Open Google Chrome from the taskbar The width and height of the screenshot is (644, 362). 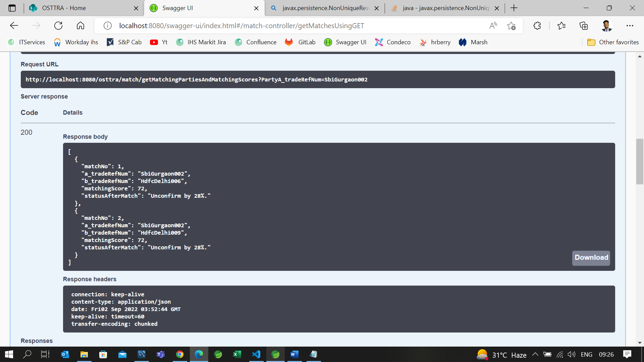[180, 354]
